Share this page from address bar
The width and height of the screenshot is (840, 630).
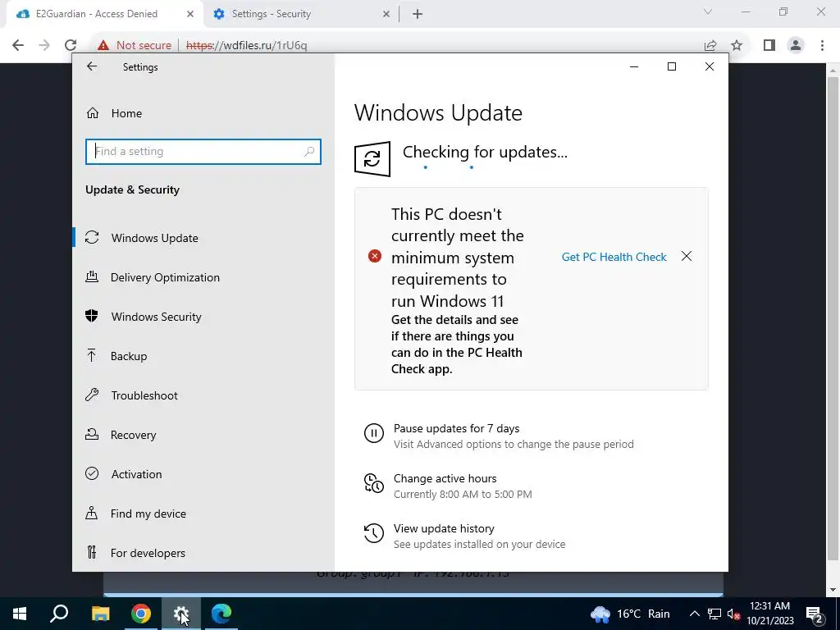710,45
